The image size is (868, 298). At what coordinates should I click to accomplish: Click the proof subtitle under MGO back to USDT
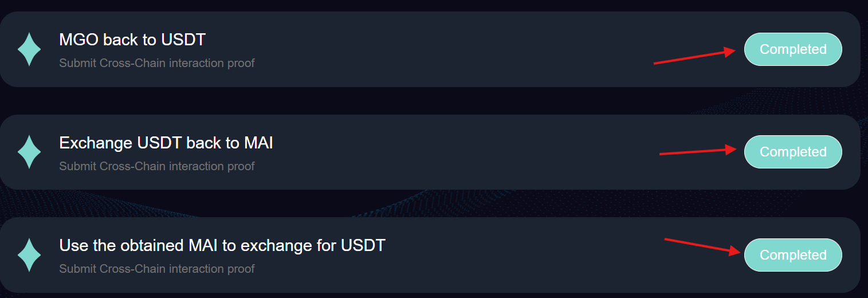[x=157, y=63]
